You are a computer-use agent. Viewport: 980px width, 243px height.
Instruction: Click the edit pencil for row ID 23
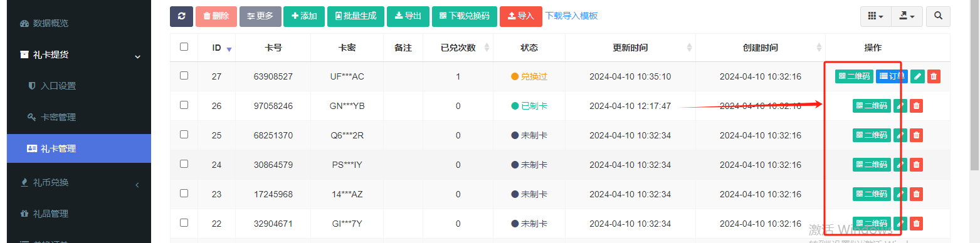click(x=900, y=194)
